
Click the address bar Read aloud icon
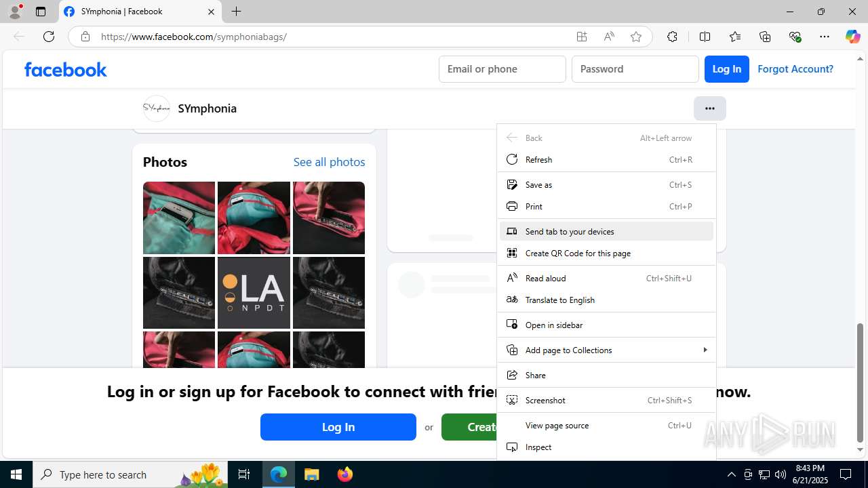(609, 37)
